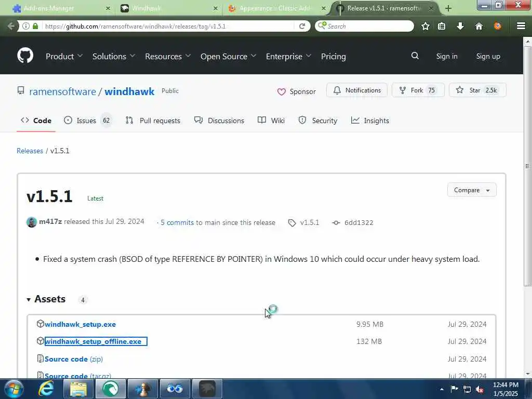The height and width of the screenshot is (399, 532).
Task: Open the orange extension icon in toolbar
Action: pos(497,26)
